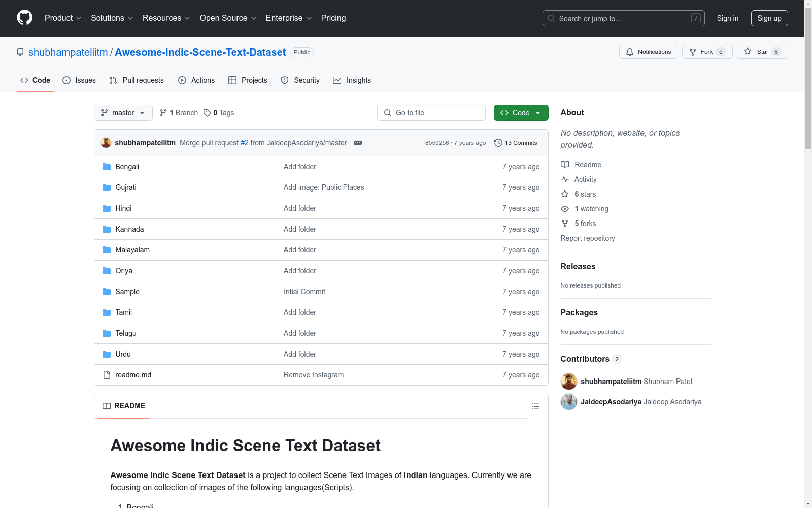Click shubhampateliitm avatar in commit bar
The width and height of the screenshot is (812, 508).
click(106, 143)
